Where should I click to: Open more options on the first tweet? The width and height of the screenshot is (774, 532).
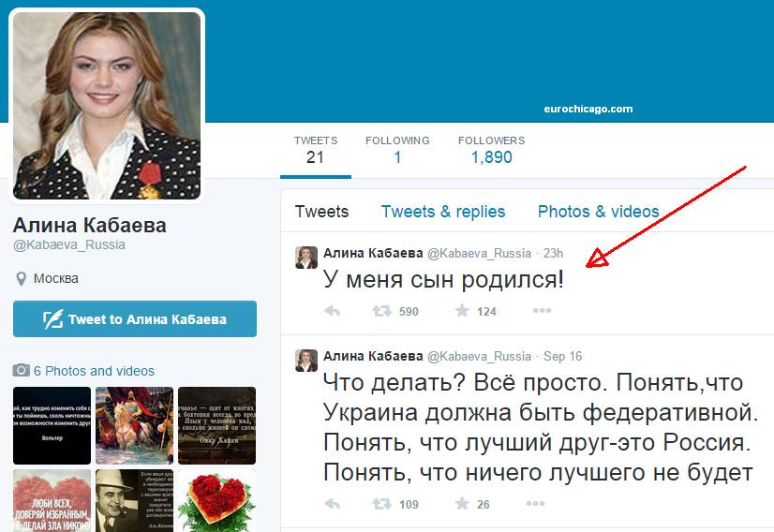(x=542, y=310)
